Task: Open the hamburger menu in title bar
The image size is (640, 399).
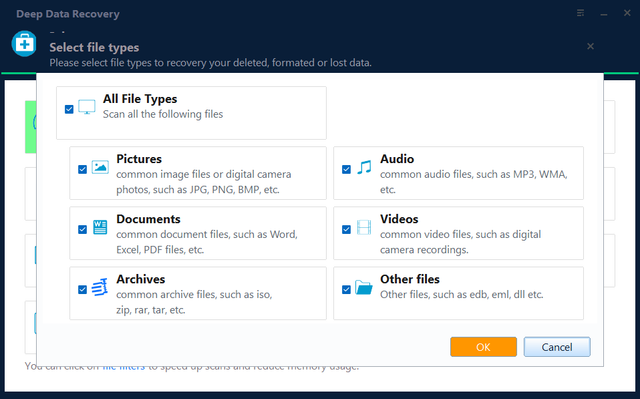Action: point(580,13)
